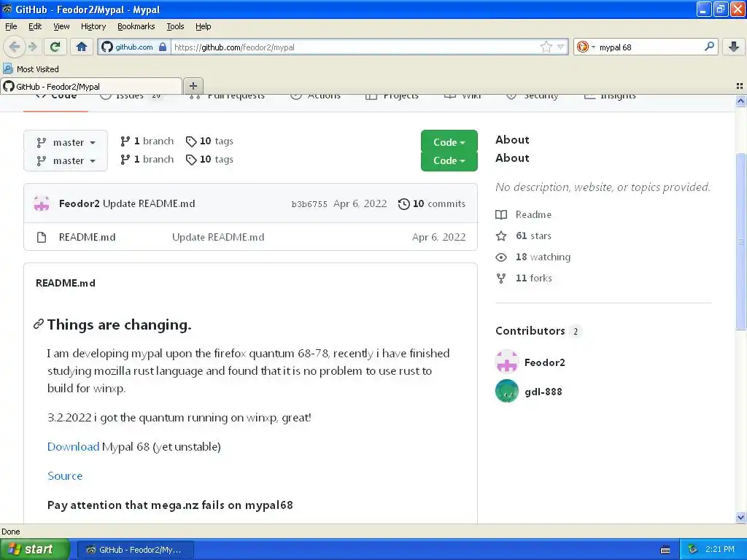Image resolution: width=747 pixels, height=560 pixels.
Task: Open the DuckDuckGo search engine selector
Action: [585, 47]
